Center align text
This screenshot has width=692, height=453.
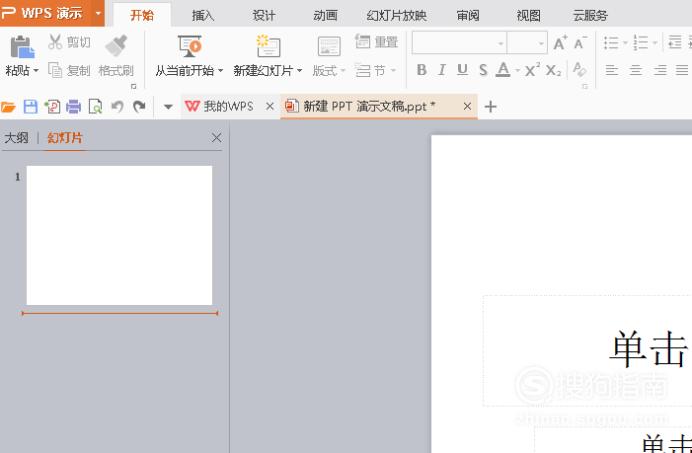[x=636, y=70]
